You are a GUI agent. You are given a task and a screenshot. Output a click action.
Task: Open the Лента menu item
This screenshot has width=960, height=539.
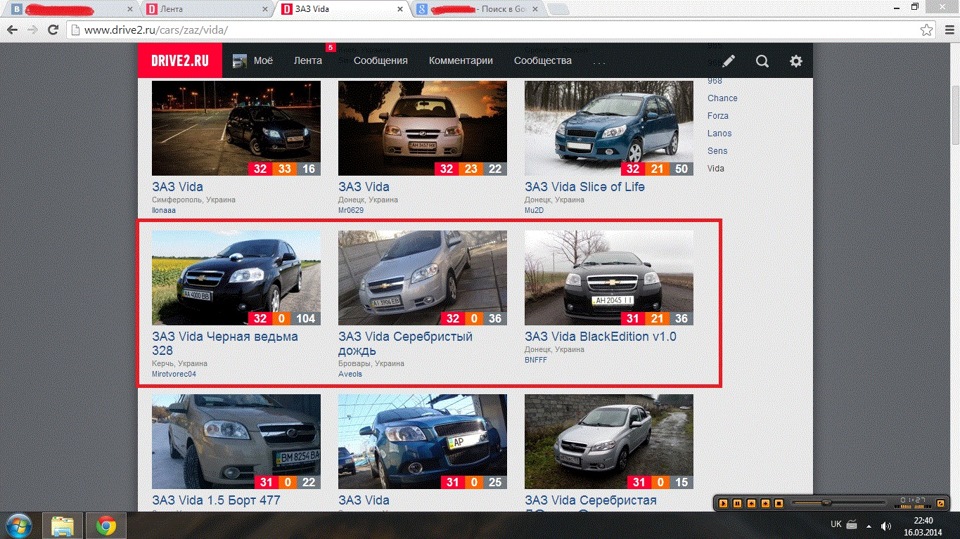point(307,61)
